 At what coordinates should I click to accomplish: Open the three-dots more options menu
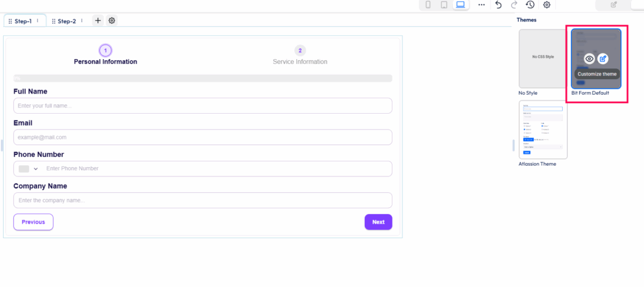pyautogui.click(x=482, y=5)
